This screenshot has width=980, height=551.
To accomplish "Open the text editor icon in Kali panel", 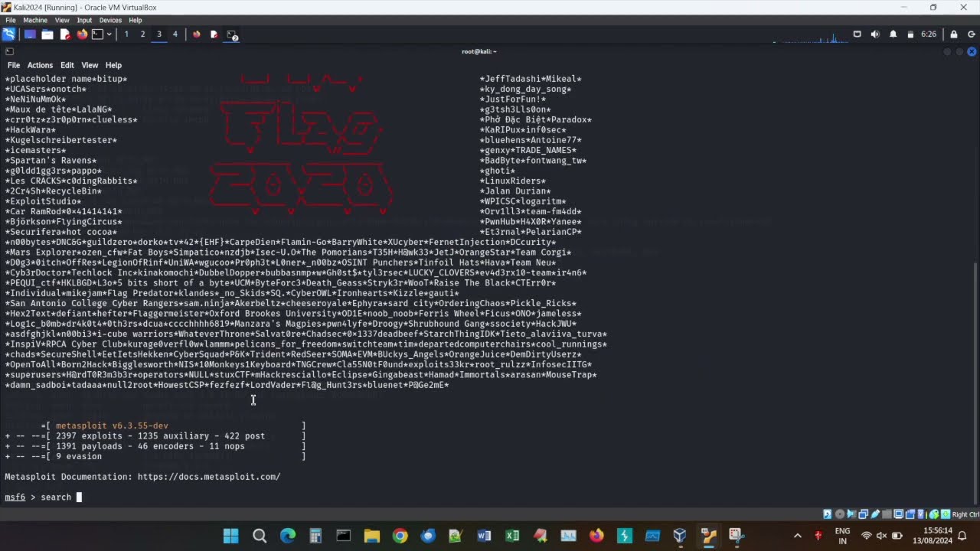I will [65, 34].
